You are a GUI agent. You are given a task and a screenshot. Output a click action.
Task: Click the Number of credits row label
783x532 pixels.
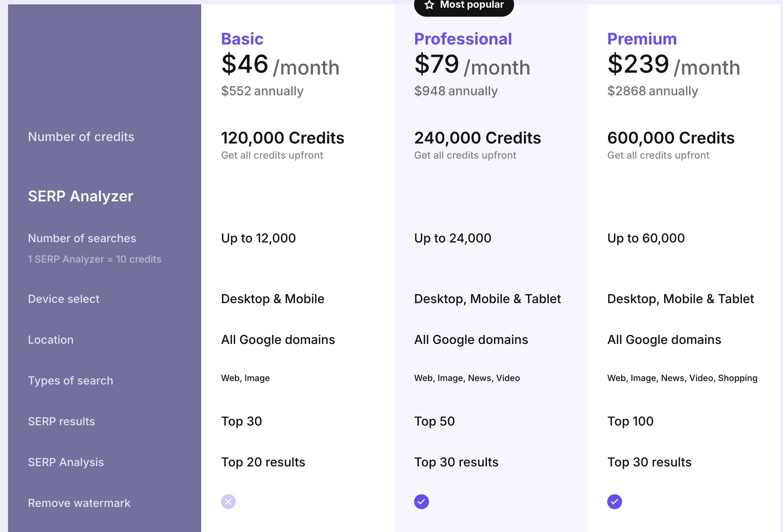pos(81,137)
